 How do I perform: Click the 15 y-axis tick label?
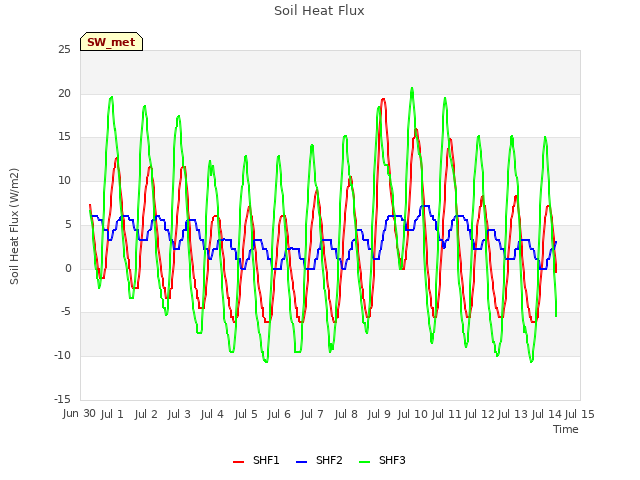pyautogui.click(x=64, y=137)
